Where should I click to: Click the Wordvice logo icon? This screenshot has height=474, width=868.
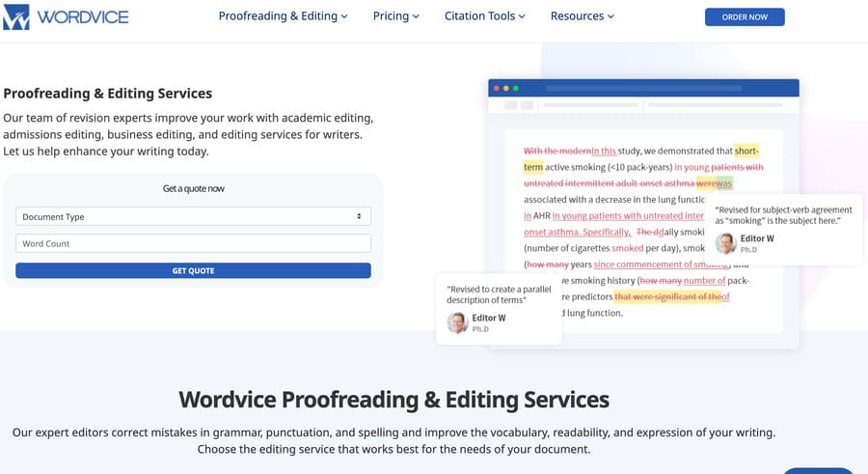point(16,16)
